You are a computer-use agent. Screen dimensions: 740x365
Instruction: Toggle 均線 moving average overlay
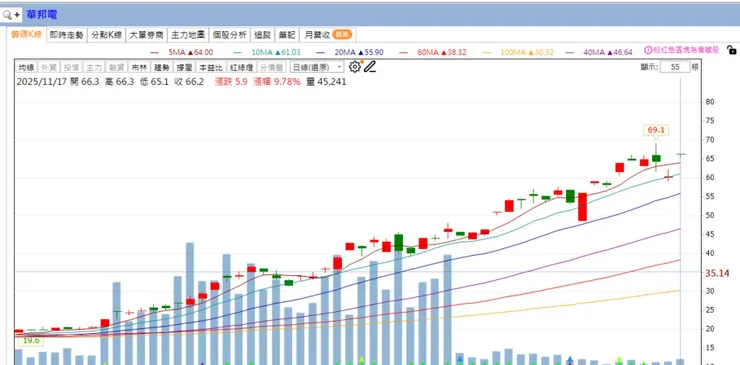26,68
